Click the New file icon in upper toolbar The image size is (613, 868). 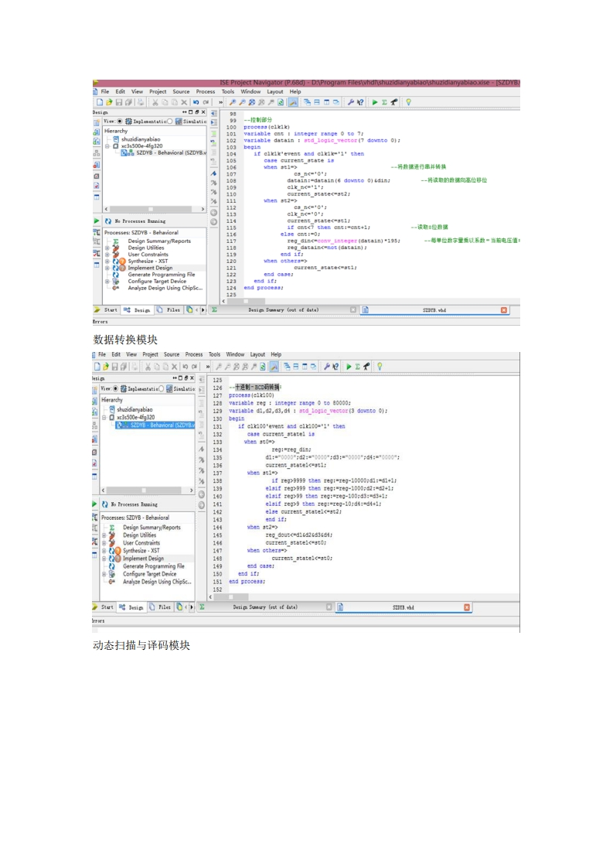pos(100,102)
